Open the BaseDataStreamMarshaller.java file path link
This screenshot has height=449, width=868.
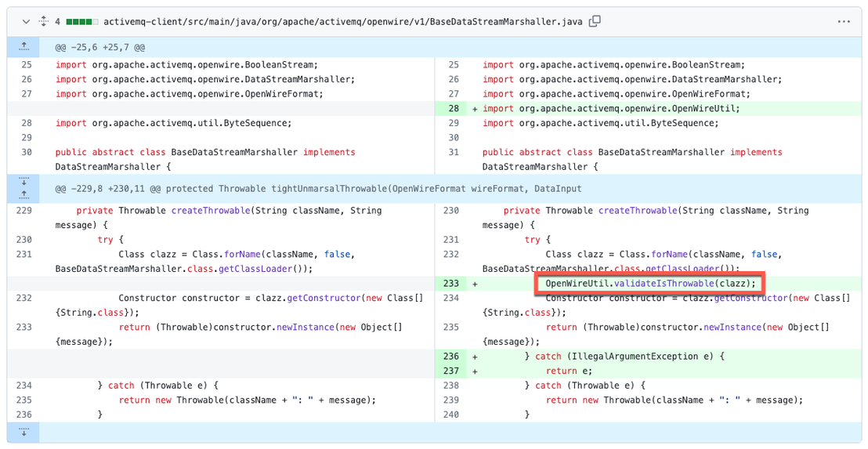(342, 22)
